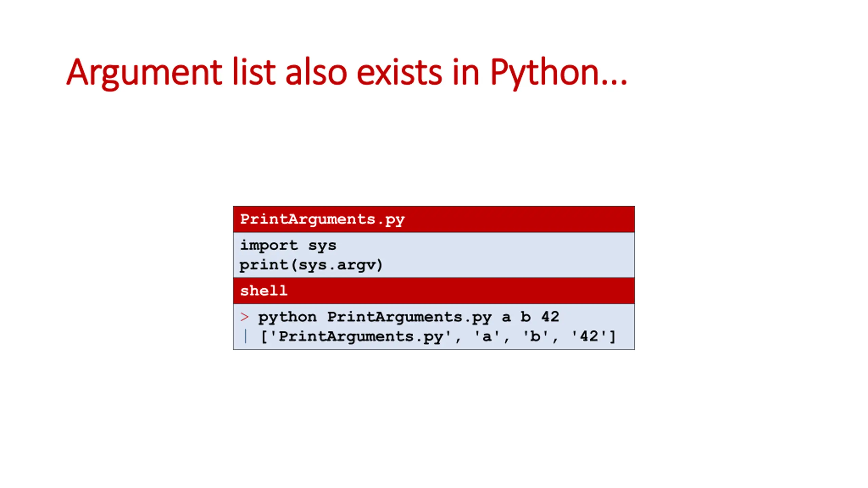Click 'a' in the output list
The height and width of the screenshot is (488, 868).
pos(487,337)
